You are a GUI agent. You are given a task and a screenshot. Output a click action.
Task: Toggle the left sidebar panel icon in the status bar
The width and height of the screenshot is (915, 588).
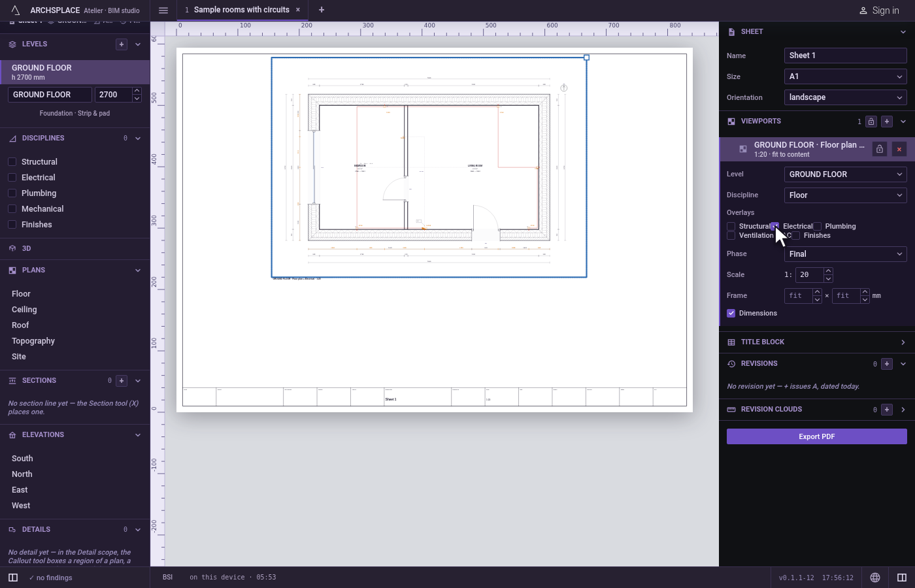[12, 578]
